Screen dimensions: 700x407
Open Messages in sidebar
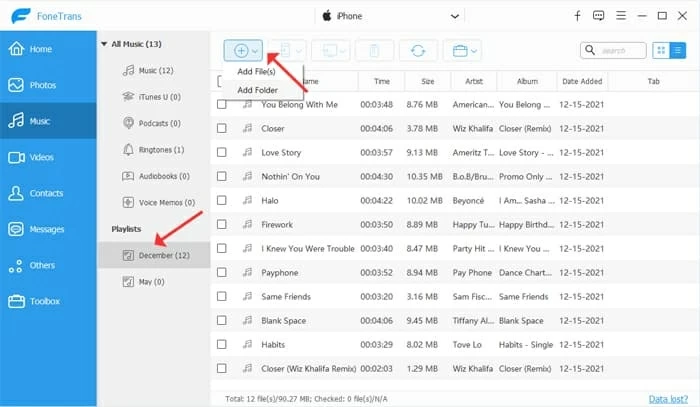[48, 229]
